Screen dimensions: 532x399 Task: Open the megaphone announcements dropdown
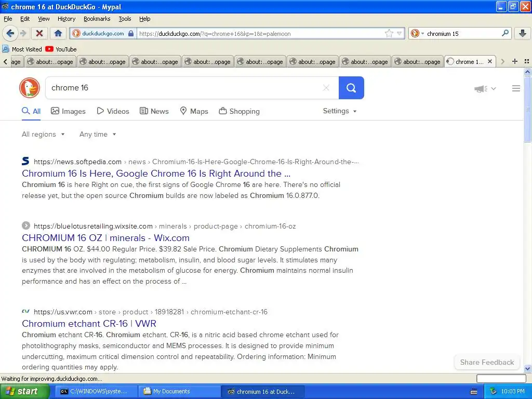pos(485,88)
